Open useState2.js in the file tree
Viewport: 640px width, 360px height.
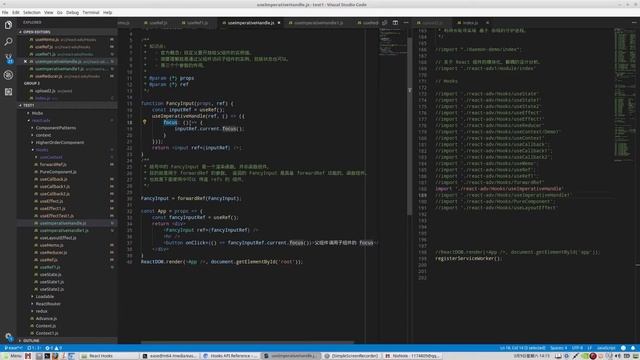pyautogui.click(x=52, y=289)
